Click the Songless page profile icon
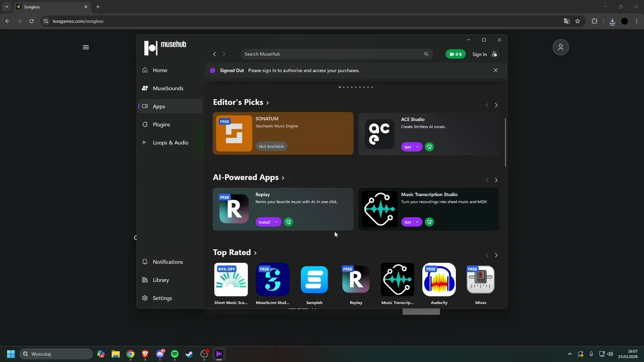This screenshot has height=362, width=644. click(560, 47)
